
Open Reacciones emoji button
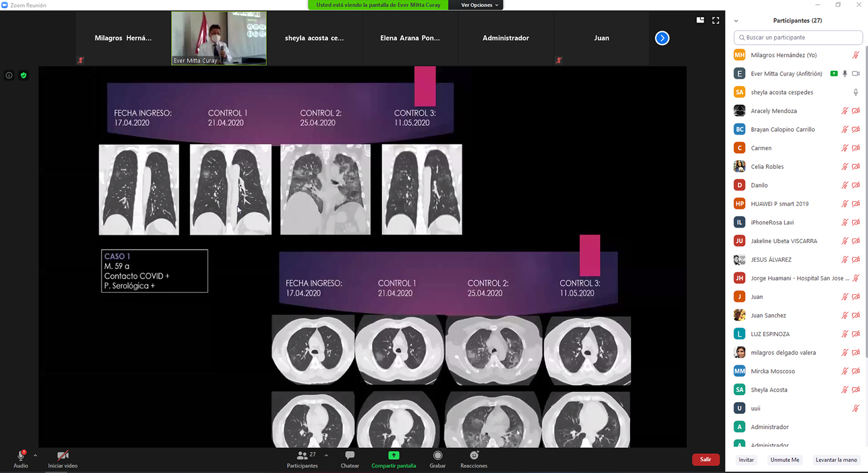pyautogui.click(x=474, y=458)
